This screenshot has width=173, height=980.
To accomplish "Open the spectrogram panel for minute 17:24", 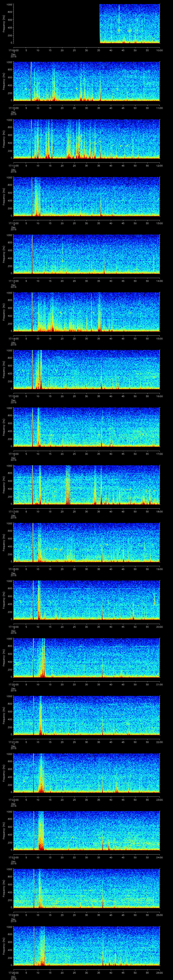I will [87, 888].
